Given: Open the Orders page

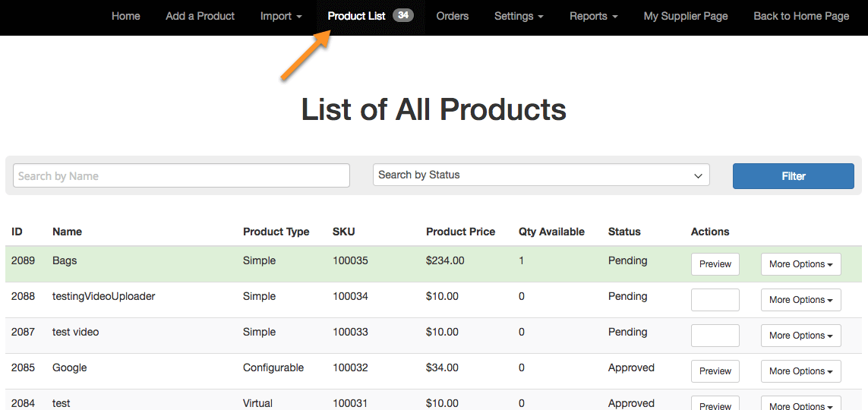Looking at the screenshot, I should click(452, 16).
